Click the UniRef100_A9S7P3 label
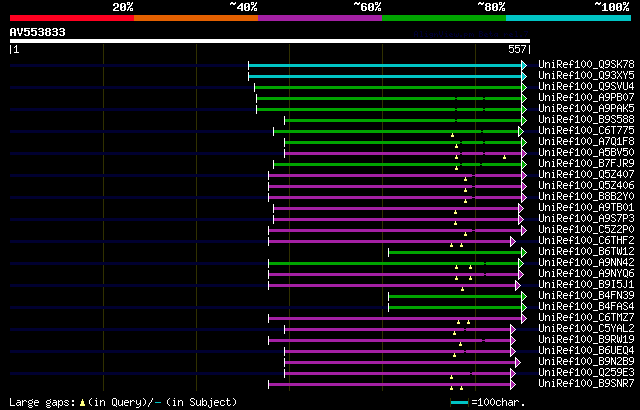640x410 pixels. 586,219
